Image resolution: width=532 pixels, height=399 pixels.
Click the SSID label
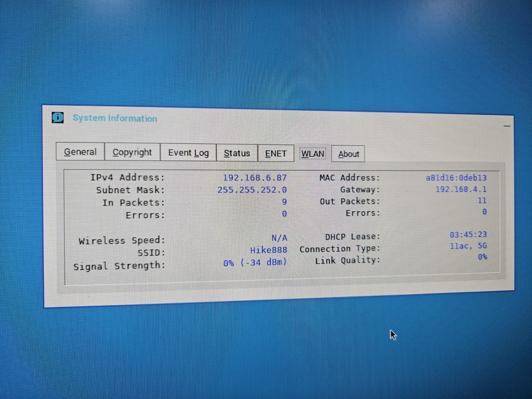151,253
